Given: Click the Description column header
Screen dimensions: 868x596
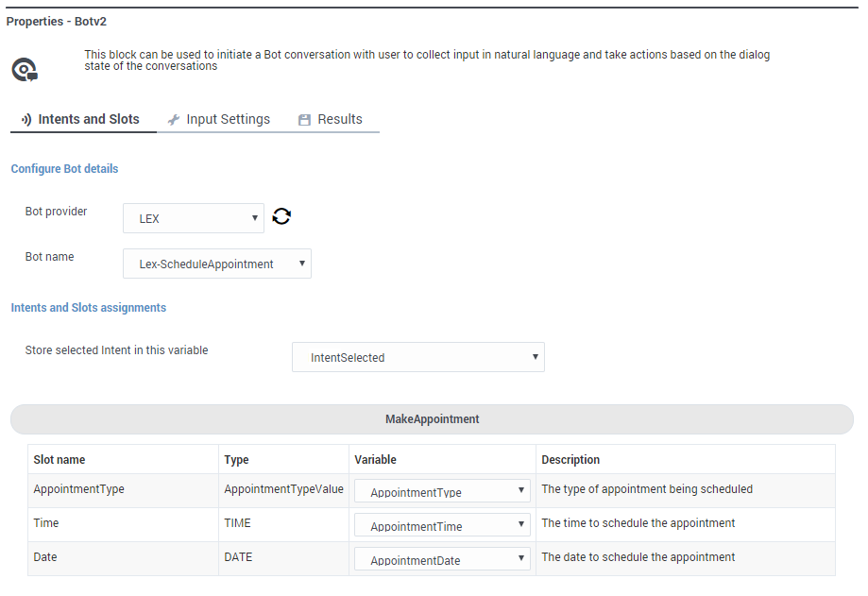Looking at the screenshot, I should (570, 460).
